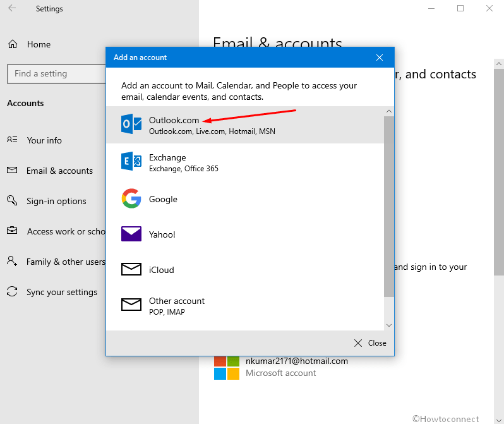Screen dimensions: 504x424
Task: Open Your info settings page
Action: click(x=44, y=140)
